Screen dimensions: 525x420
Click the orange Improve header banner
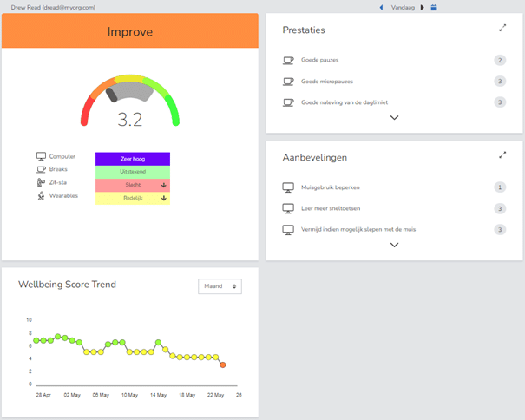pos(130,31)
